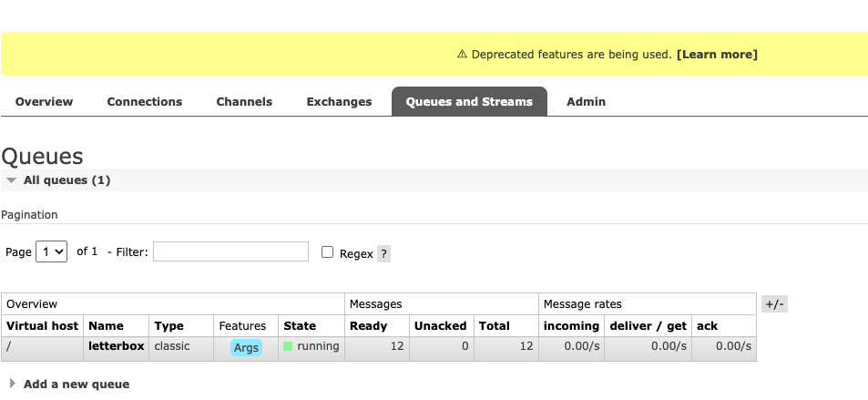Image resolution: width=868 pixels, height=400 pixels.
Task: Sort queues by Ready messages column
Action: (368, 326)
